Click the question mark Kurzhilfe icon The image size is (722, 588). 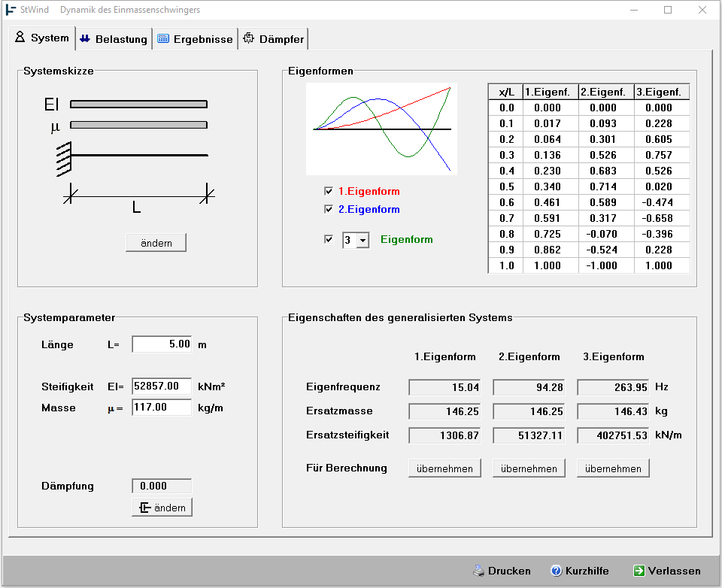click(x=557, y=571)
